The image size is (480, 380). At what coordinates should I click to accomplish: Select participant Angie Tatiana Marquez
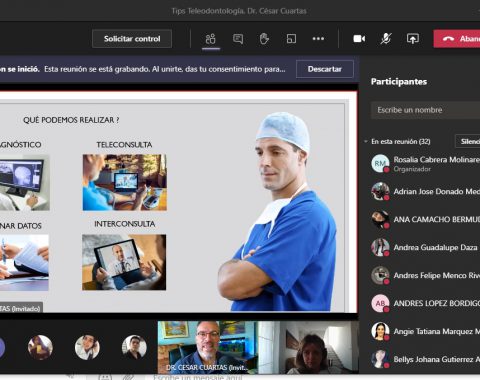(x=425, y=331)
